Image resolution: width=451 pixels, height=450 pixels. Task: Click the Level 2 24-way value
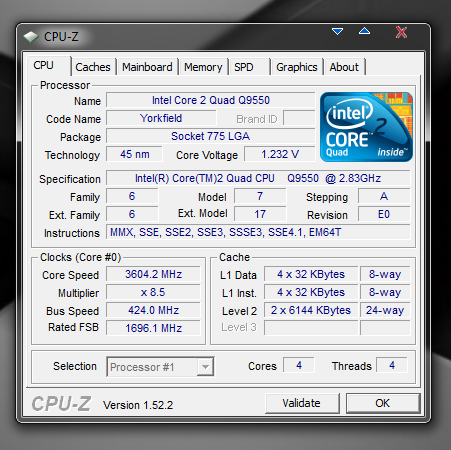[385, 310]
